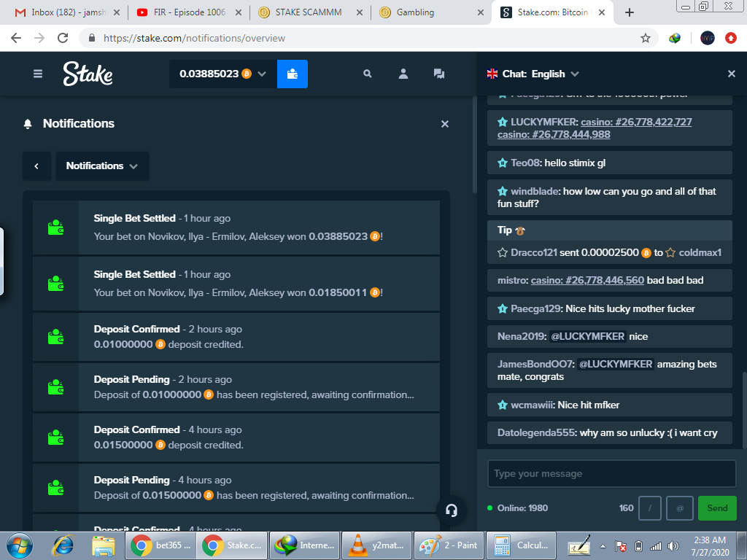The image size is (747, 560).
Task: Open a new browser tab
Action: click(629, 12)
